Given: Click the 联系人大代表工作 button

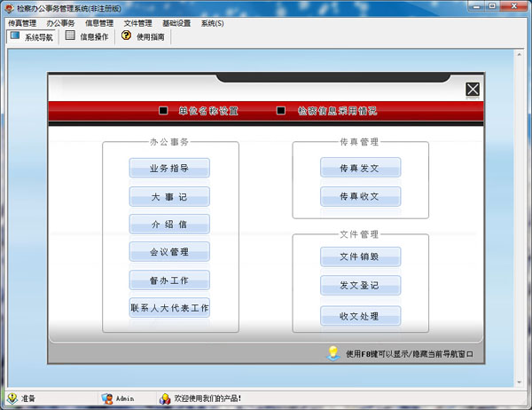Looking at the screenshot, I should tap(169, 308).
